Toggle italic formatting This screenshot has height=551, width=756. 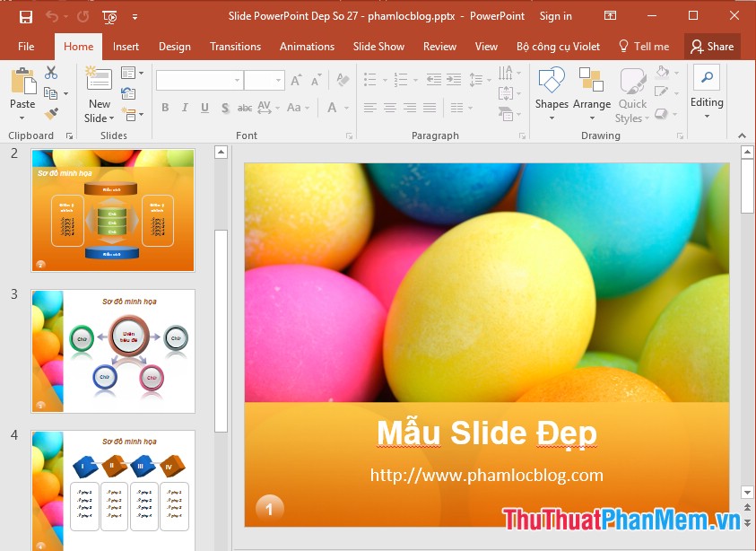[185, 107]
